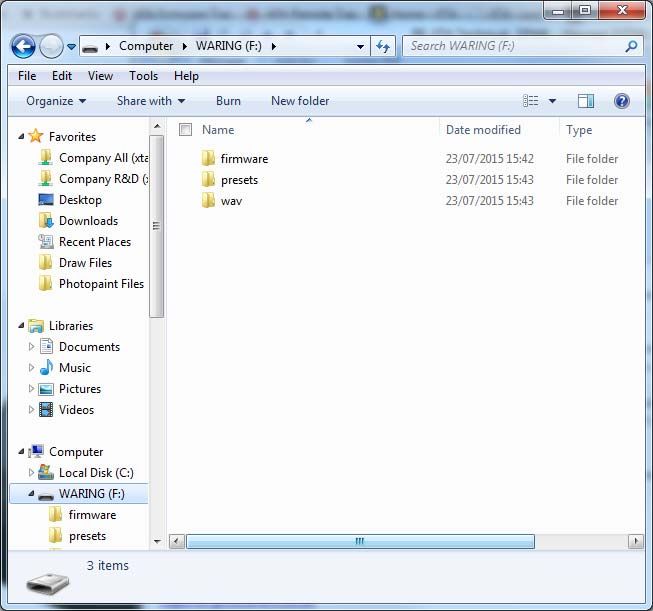Viewport: 653px width, 611px height.
Task: Tick the select all checkbox in header
Action: 185,130
